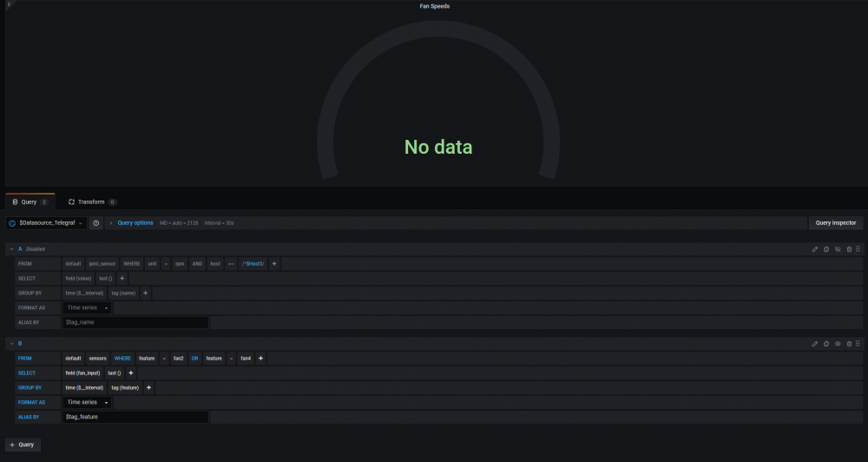Change the sensors measurement in query B
868x462 pixels.
[97, 359]
